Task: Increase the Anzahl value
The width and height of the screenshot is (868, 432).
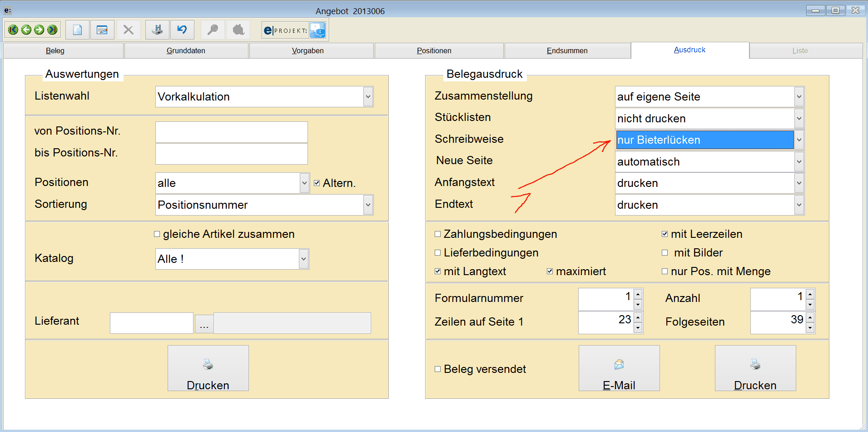Action: pos(810,295)
